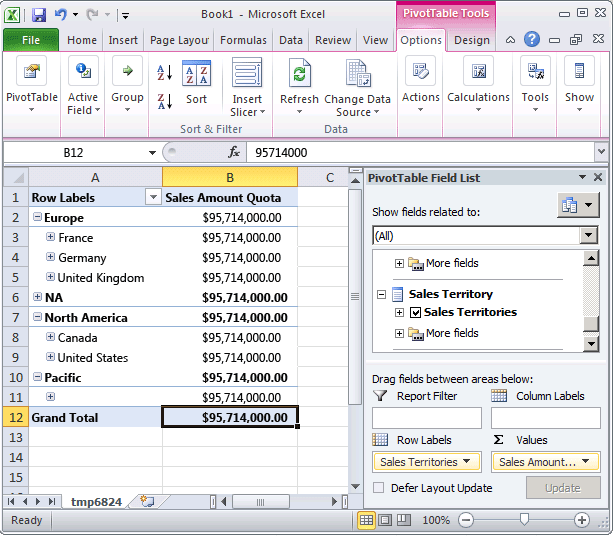
Task: Expand the France row item
Action: 50,238
